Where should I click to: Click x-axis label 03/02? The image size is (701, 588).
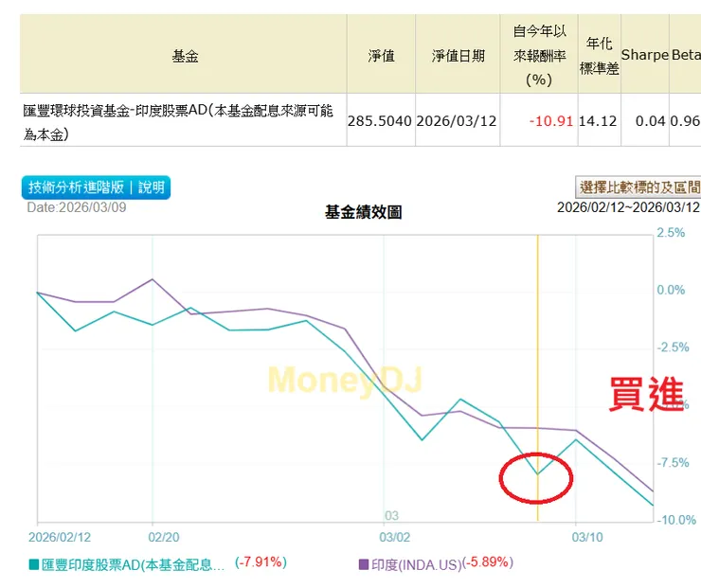click(395, 537)
